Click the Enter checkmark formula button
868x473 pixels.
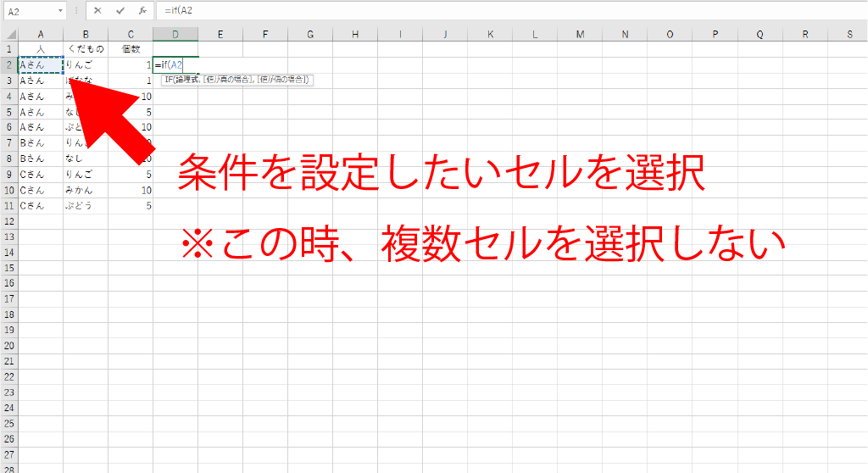click(120, 11)
